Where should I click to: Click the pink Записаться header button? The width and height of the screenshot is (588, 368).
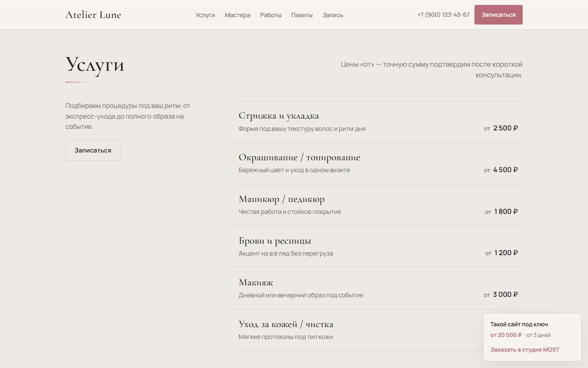(498, 15)
